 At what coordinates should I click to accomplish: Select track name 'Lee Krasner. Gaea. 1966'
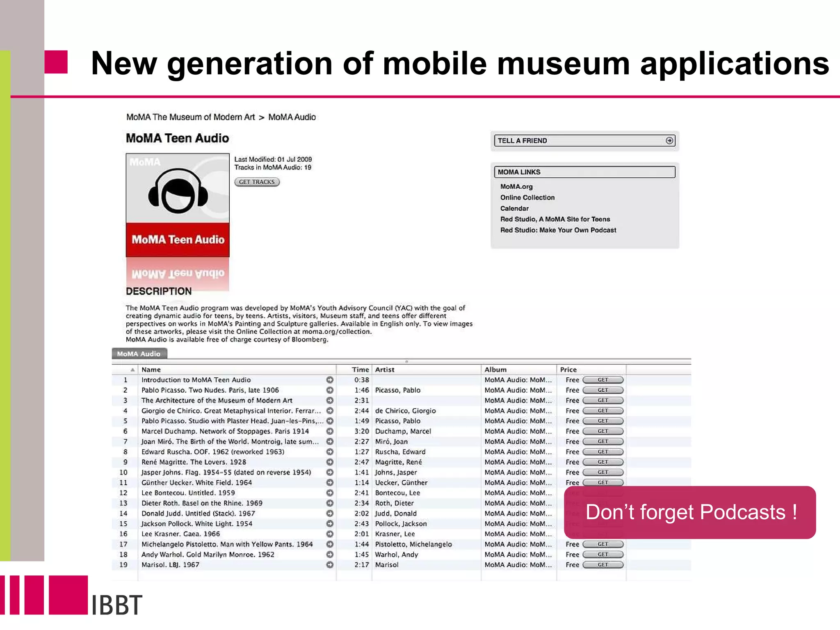[x=180, y=534]
